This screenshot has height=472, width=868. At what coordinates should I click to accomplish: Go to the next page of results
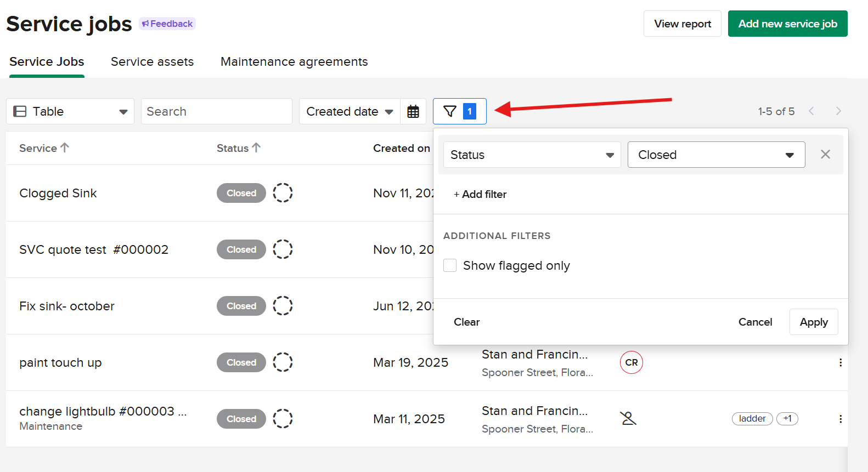pyautogui.click(x=838, y=111)
